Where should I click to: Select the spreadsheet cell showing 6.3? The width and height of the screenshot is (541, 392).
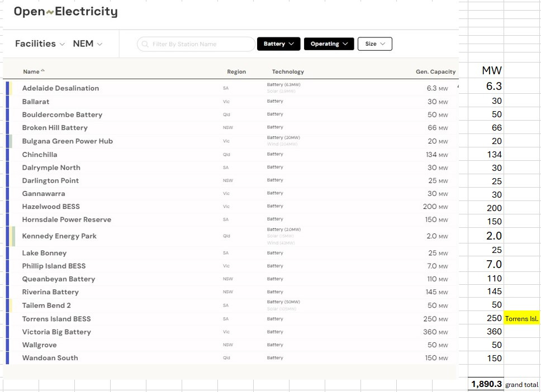[486, 86]
